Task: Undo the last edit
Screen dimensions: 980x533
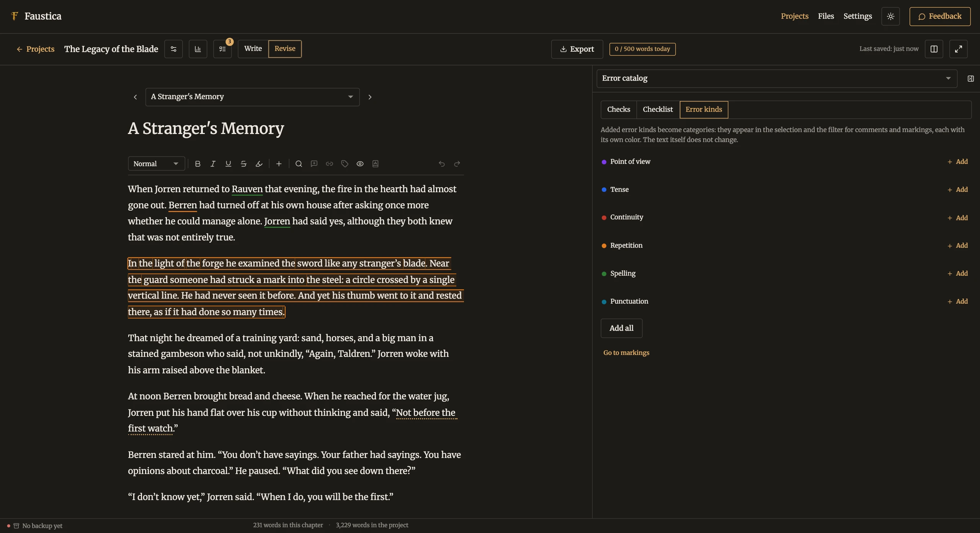Action: (441, 164)
